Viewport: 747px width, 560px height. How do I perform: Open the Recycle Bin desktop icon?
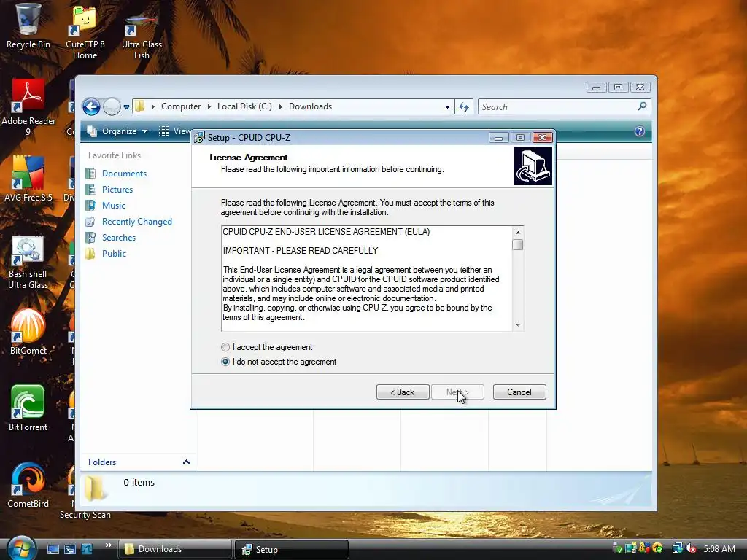tap(28, 26)
